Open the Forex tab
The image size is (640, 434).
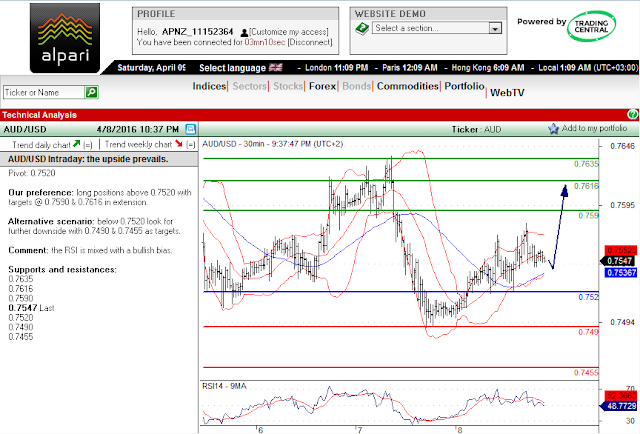322,86
